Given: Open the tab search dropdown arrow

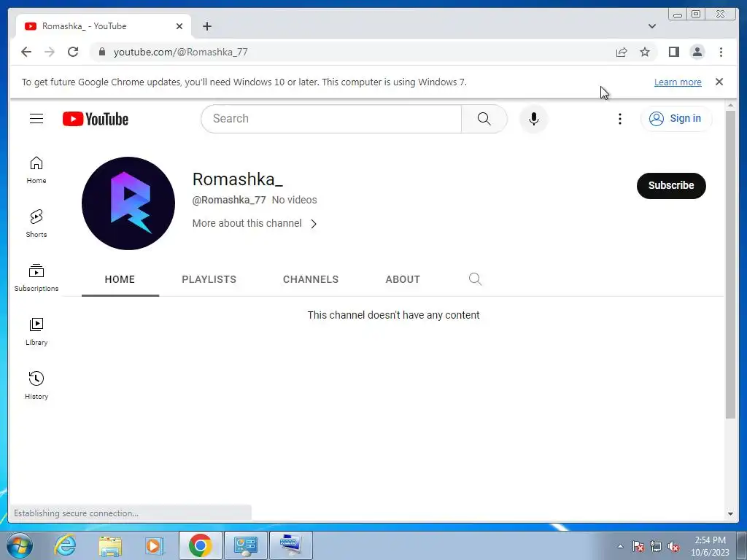Looking at the screenshot, I should [x=651, y=26].
